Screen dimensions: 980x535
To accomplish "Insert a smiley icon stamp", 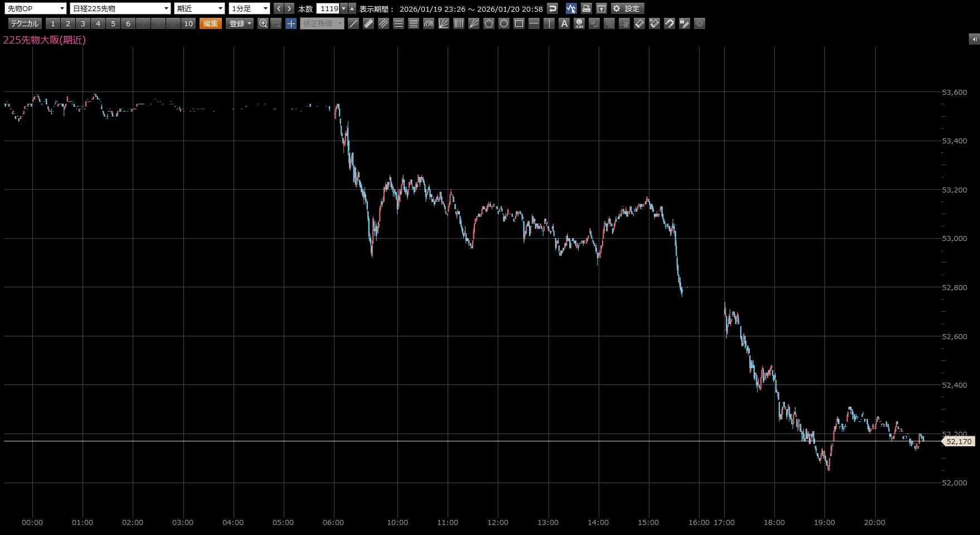I will tap(579, 23).
